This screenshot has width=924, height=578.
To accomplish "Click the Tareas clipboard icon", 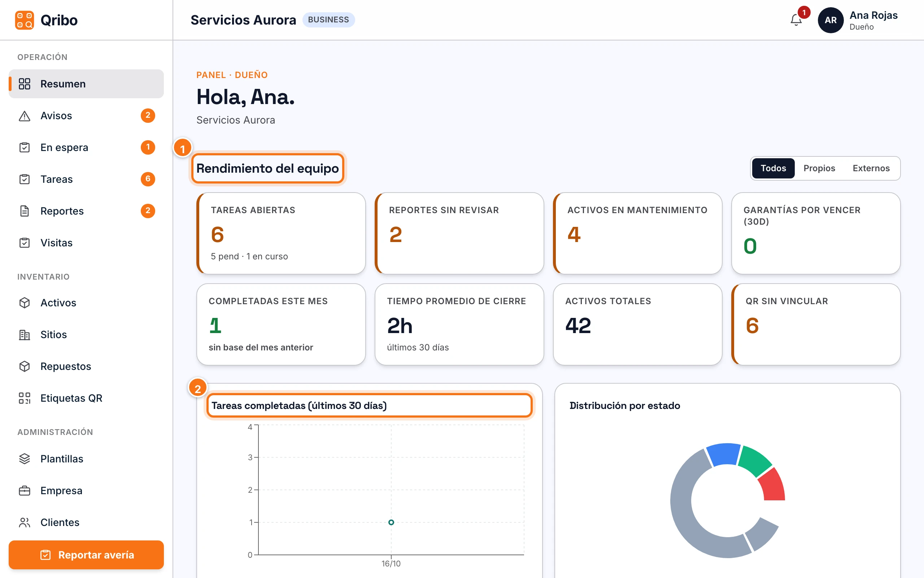I will tap(25, 179).
